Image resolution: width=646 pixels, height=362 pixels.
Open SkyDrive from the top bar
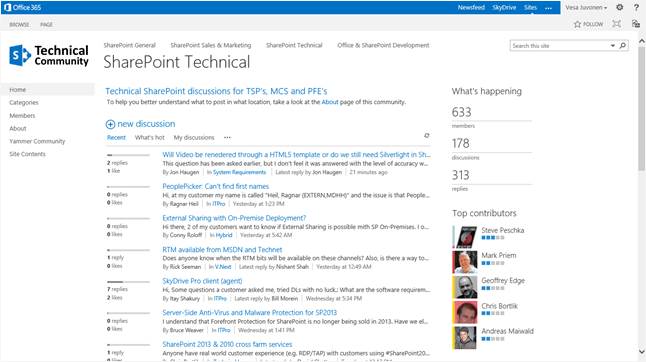pos(504,7)
